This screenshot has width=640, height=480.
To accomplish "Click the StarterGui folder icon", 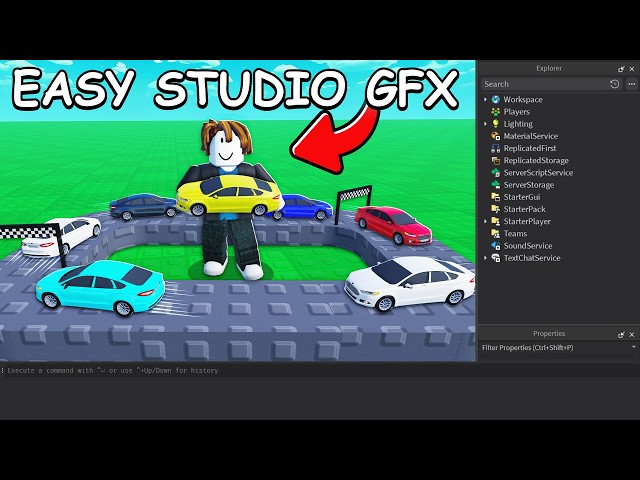I will (x=496, y=197).
